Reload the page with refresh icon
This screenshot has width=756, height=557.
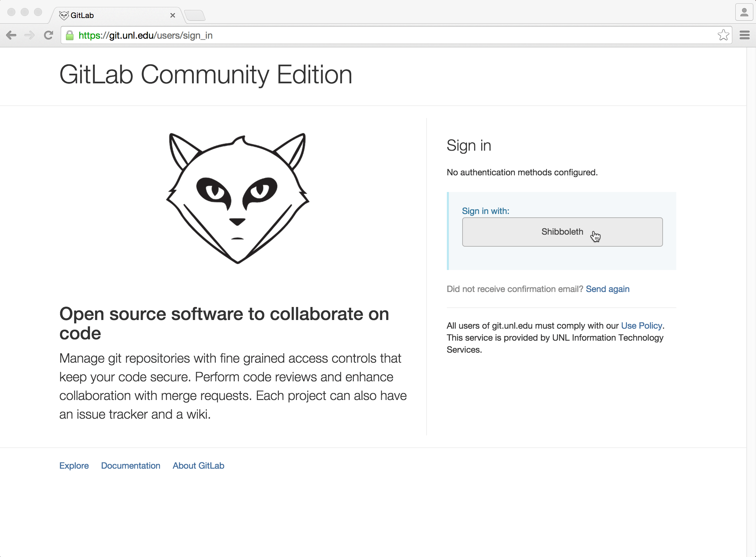[x=49, y=35]
